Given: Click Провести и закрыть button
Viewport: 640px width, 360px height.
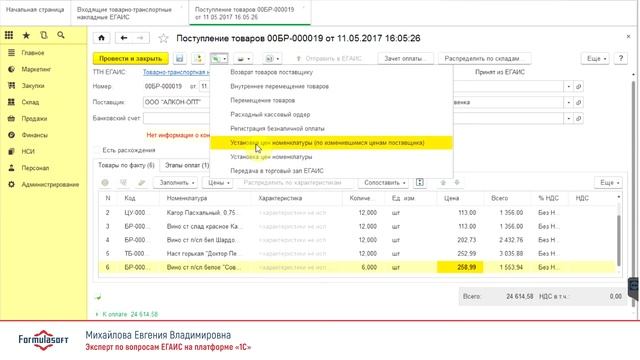Looking at the screenshot, I should click(131, 59).
